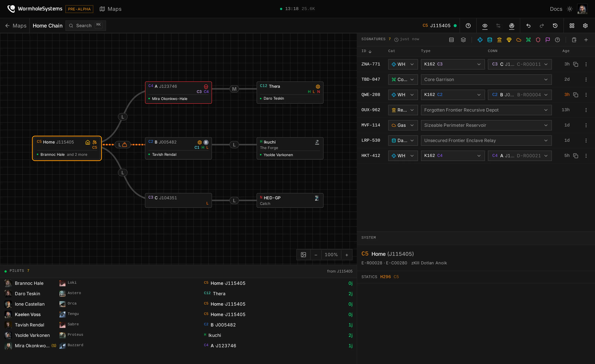Toggle the wormhole signature filter icon
Image resolution: width=595 pixels, height=364 pixels.
[x=480, y=40]
